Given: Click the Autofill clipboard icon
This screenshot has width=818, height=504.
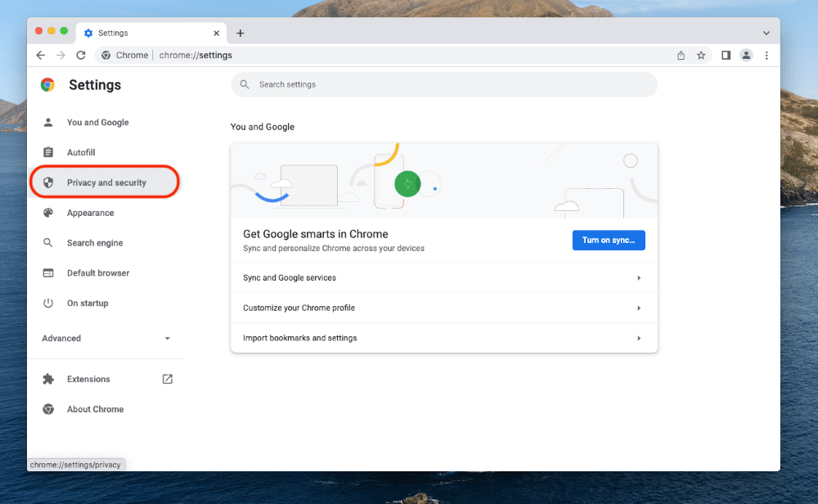Looking at the screenshot, I should 48,152.
